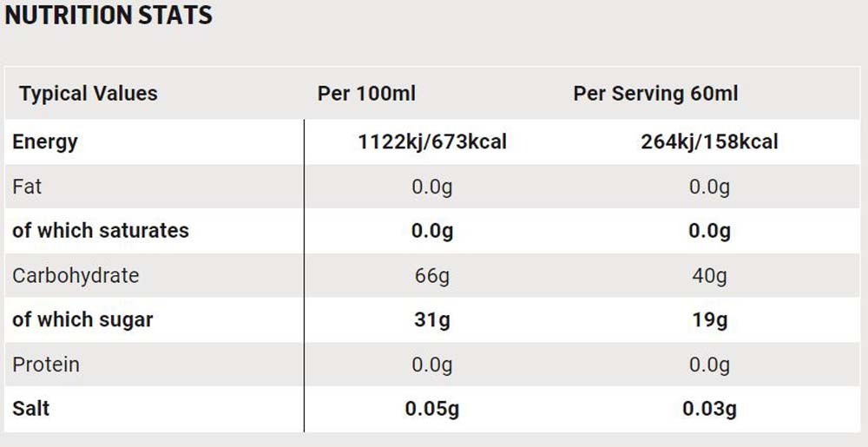Click the Salt row label

(x=31, y=408)
